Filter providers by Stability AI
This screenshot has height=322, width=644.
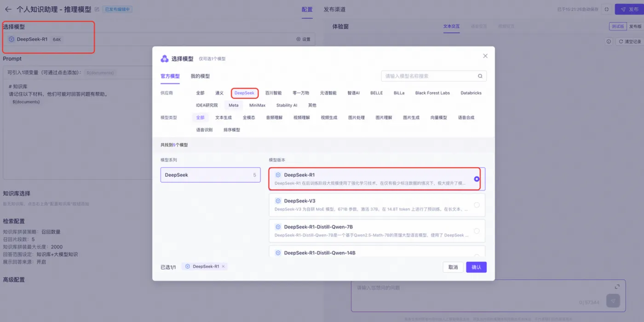287,105
